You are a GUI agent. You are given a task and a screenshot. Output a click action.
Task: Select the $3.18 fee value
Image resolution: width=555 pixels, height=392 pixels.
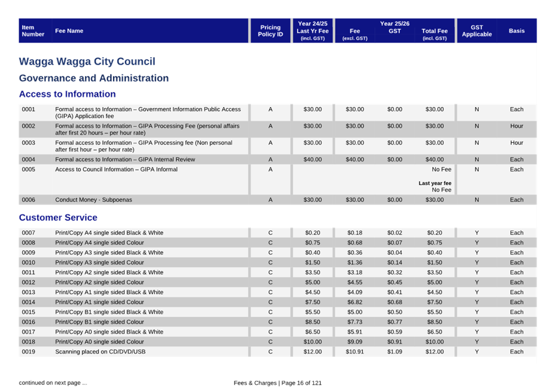355,272
